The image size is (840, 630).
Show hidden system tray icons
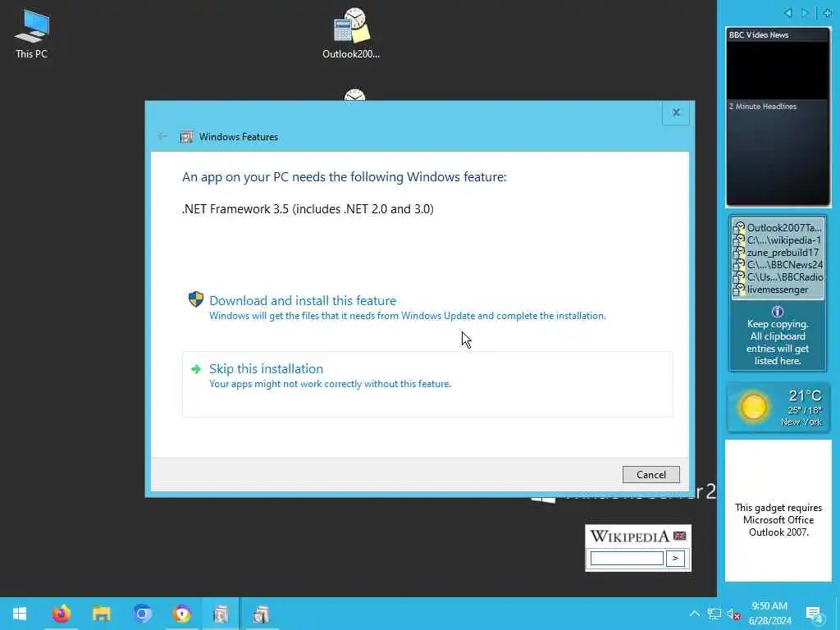(x=694, y=614)
